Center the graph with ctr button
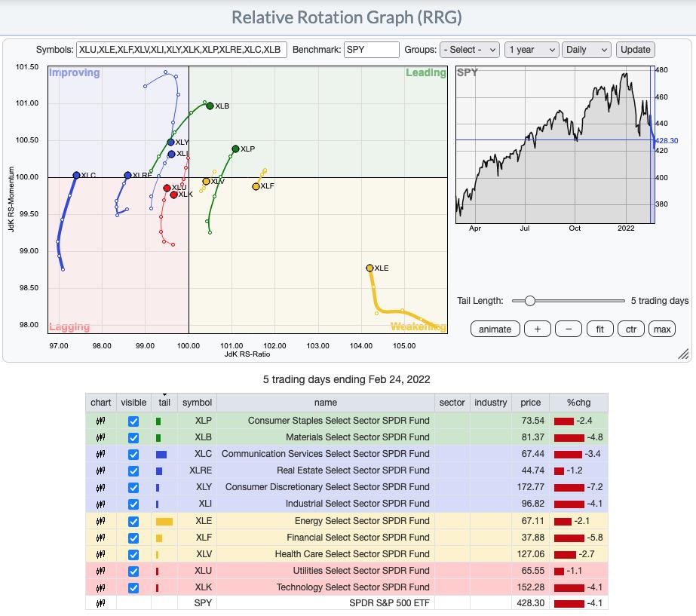 point(630,329)
